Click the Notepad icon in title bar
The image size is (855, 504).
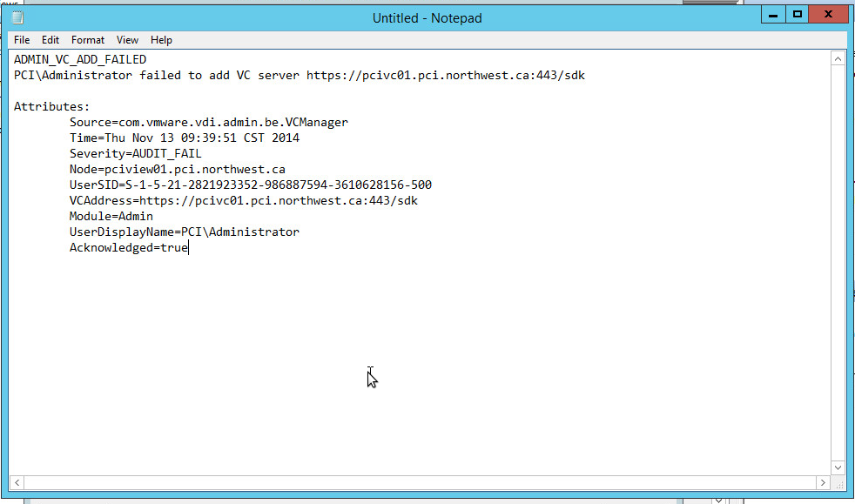pyautogui.click(x=17, y=18)
